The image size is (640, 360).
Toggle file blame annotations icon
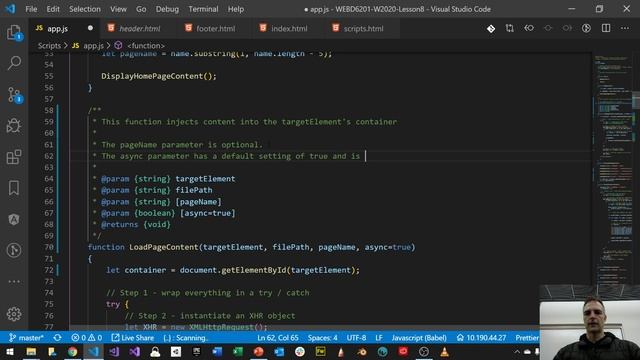tap(586, 28)
